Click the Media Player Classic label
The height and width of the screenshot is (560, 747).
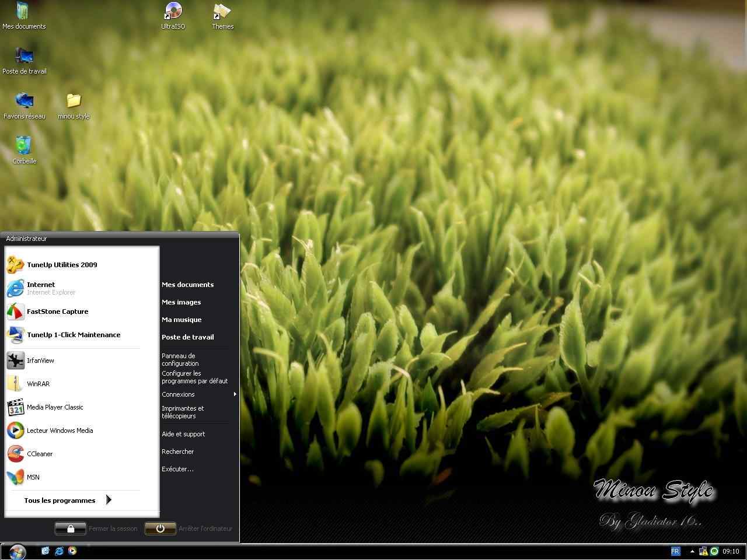click(55, 407)
